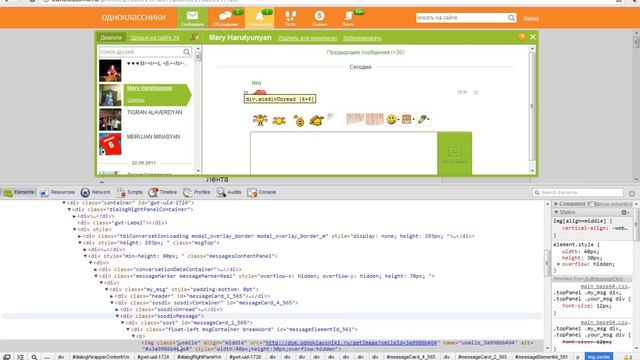This screenshot has height=360, width=640.
Task: Switch to the Console panel tab
Action: pos(262,192)
